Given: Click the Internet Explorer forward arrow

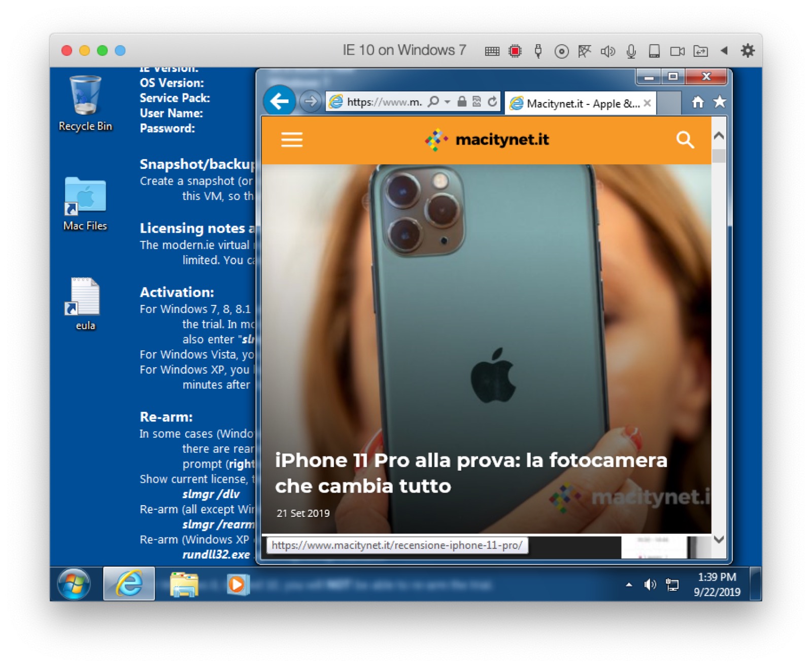Looking at the screenshot, I should (311, 101).
